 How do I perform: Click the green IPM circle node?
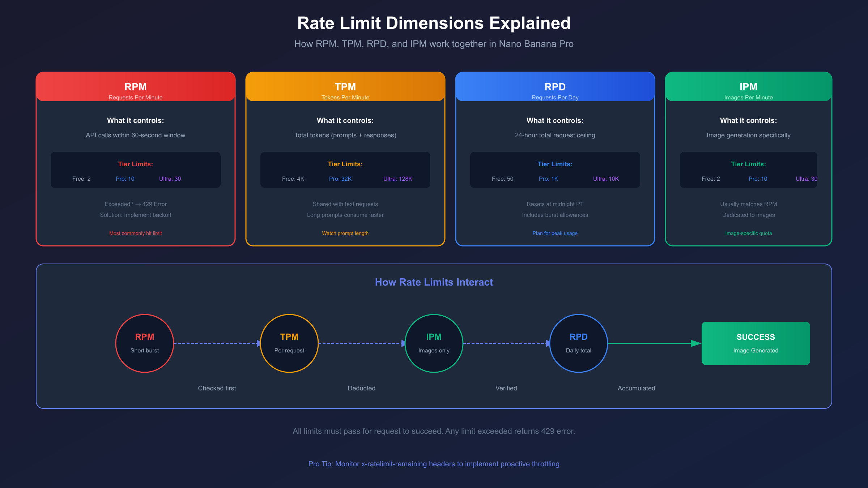coord(434,343)
